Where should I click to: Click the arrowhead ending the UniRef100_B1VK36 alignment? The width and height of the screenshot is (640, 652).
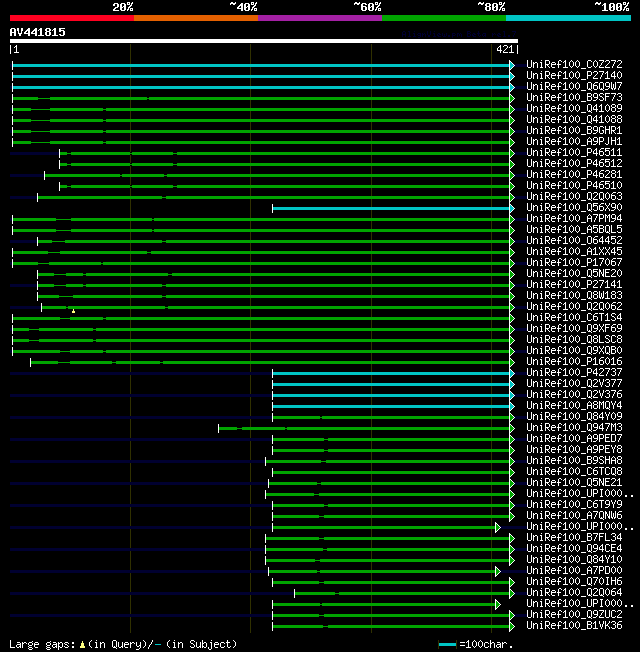click(x=512, y=626)
